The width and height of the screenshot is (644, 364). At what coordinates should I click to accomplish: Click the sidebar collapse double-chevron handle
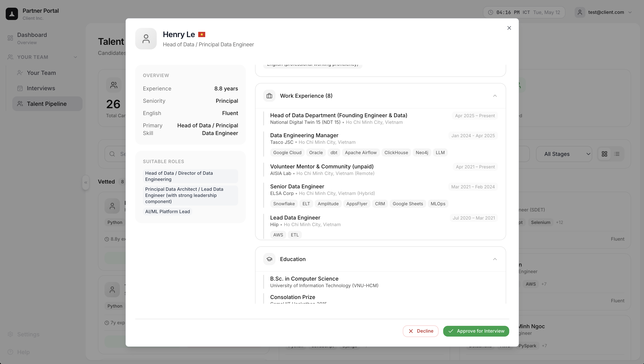[x=86, y=182]
